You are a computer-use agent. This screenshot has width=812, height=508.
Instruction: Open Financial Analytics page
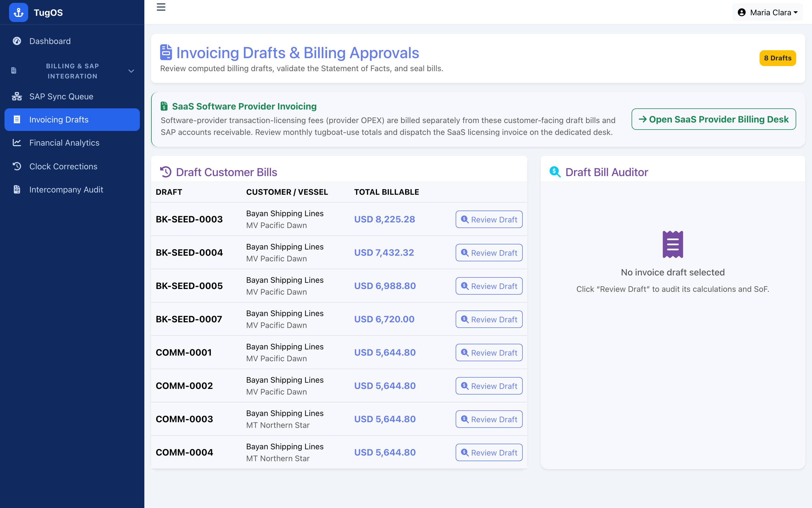(x=72, y=143)
